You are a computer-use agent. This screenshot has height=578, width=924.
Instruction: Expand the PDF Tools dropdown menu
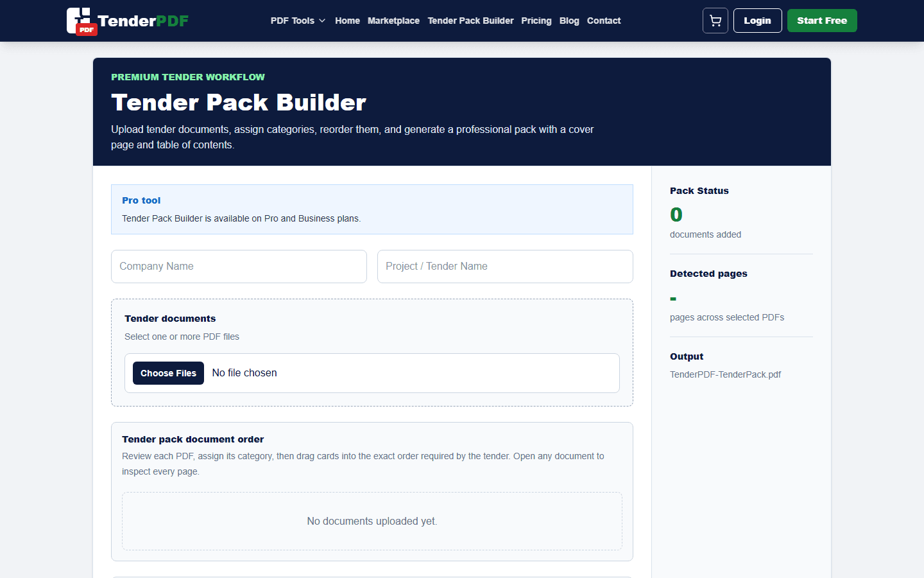pos(298,21)
